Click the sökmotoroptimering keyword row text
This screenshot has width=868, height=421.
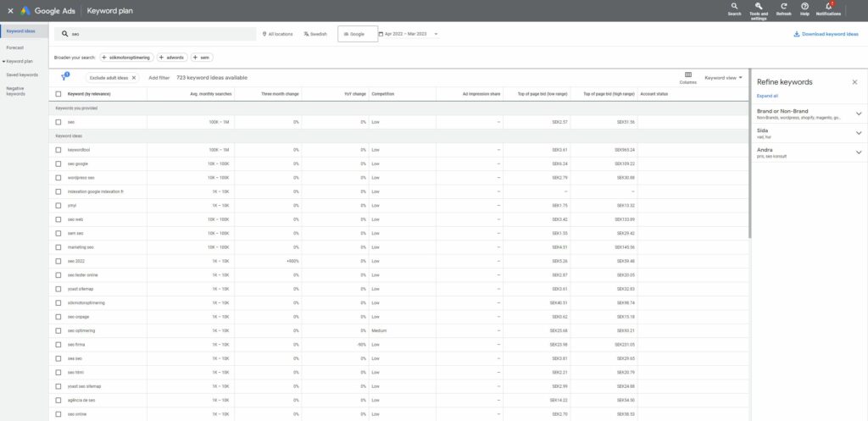click(x=86, y=302)
